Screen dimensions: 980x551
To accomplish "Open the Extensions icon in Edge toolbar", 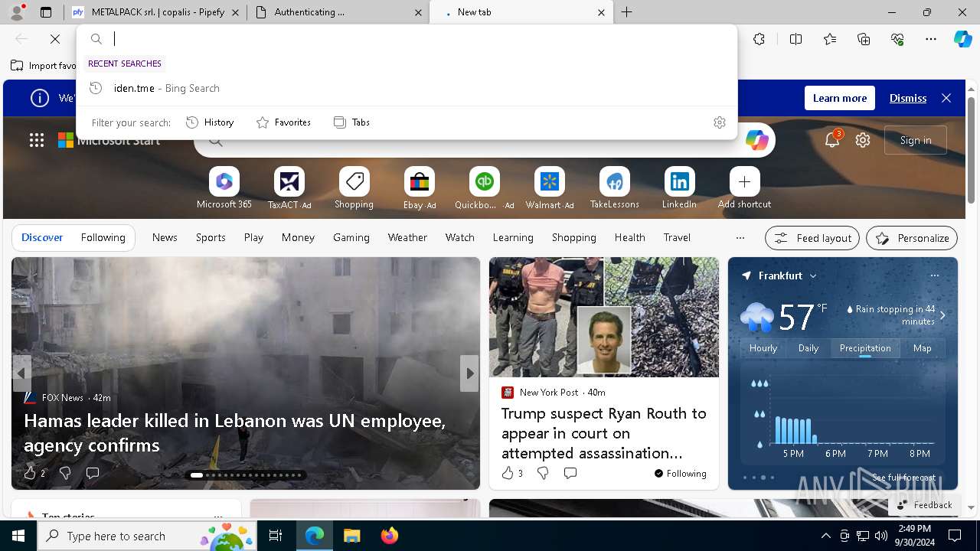I will [x=759, y=39].
